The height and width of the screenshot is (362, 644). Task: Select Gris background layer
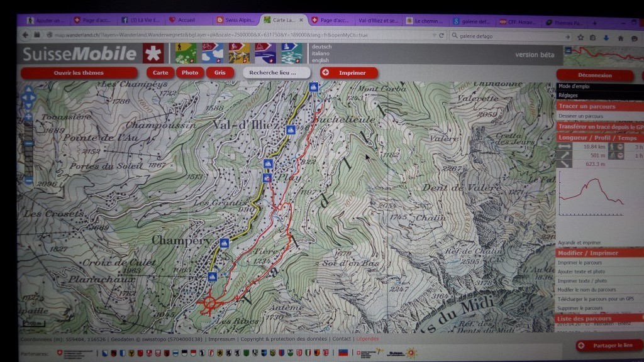pyautogui.click(x=219, y=73)
